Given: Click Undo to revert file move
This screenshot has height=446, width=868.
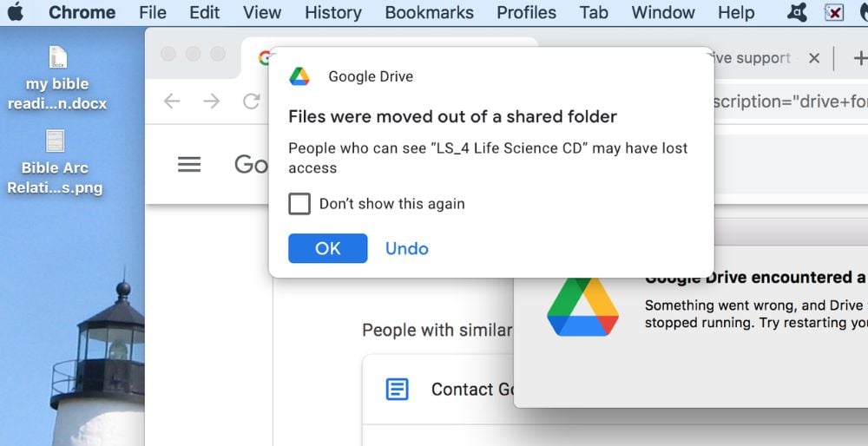Looking at the screenshot, I should point(406,248).
